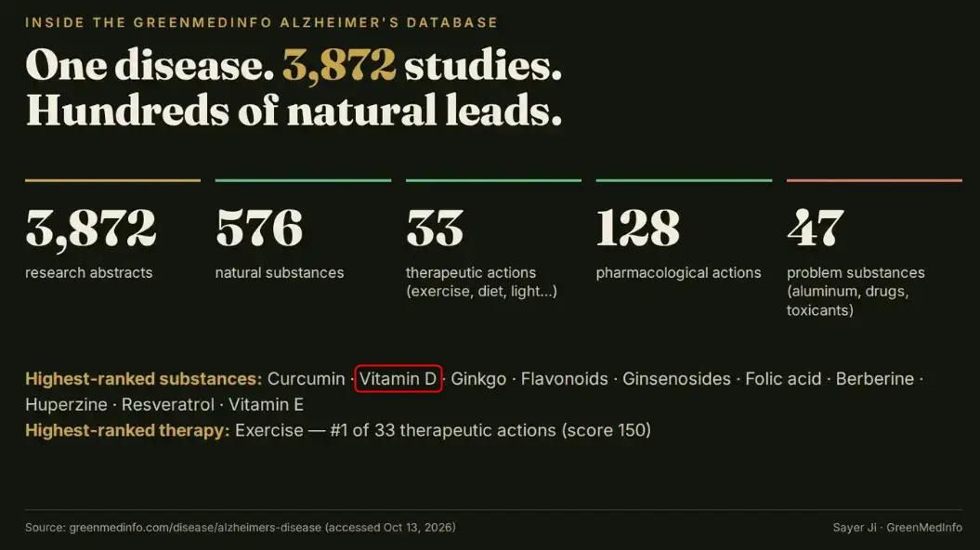Click "Folic acid" in the substances list
980x550 pixels.
783,379
